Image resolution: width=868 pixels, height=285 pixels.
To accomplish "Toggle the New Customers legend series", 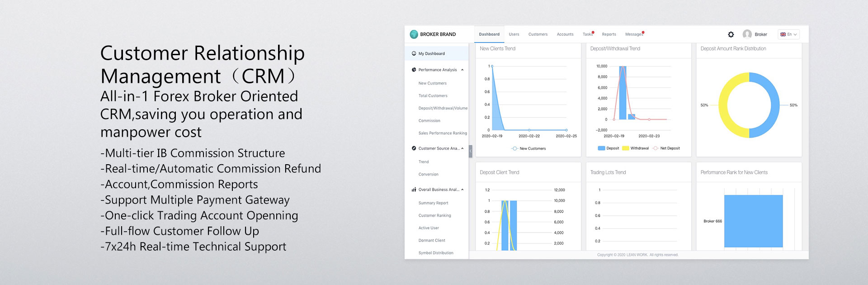I will [528, 148].
